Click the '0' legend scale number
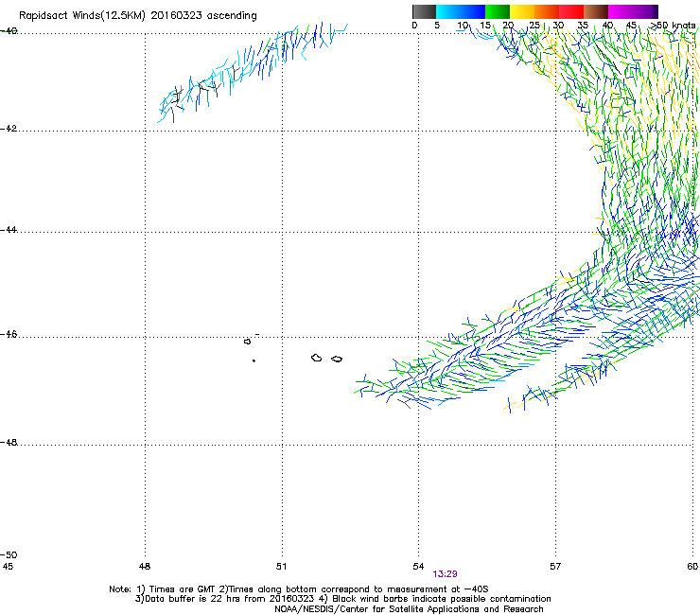 click(414, 26)
